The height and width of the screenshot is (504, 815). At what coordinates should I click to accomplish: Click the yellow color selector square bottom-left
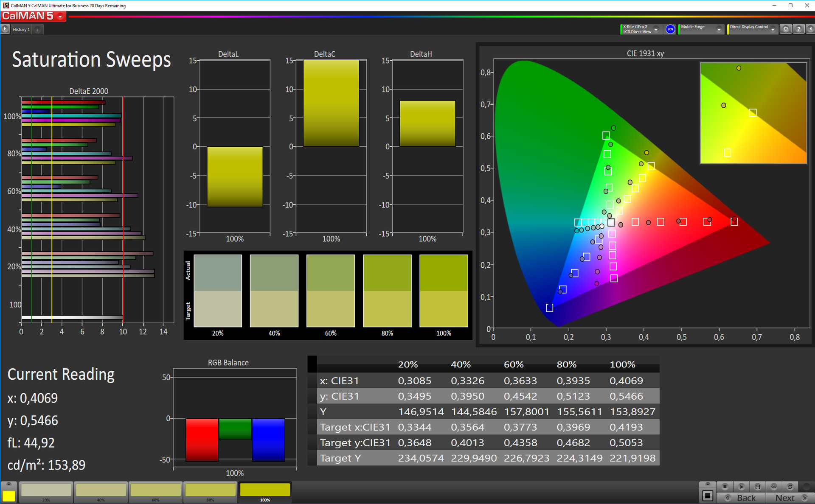[x=9, y=496]
